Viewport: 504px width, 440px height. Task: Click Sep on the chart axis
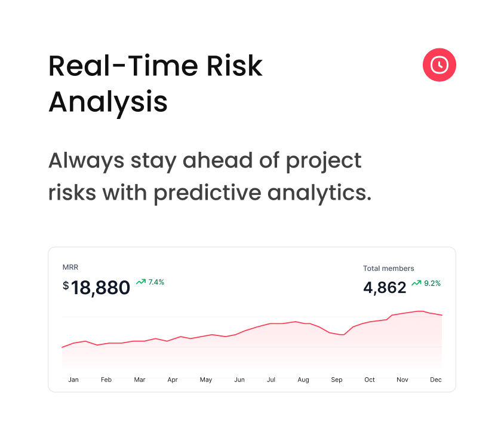(337, 380)
